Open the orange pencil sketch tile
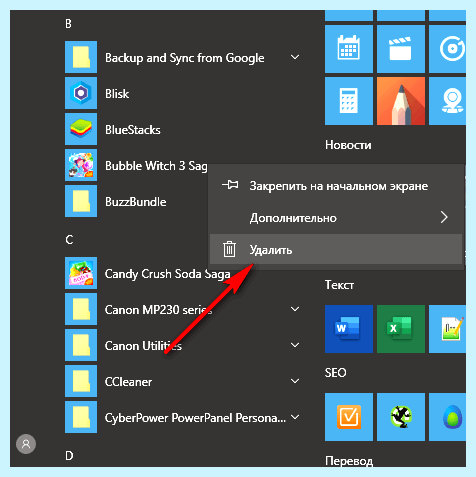Viewport: 476px width, 477px height. tap(401, 101)
